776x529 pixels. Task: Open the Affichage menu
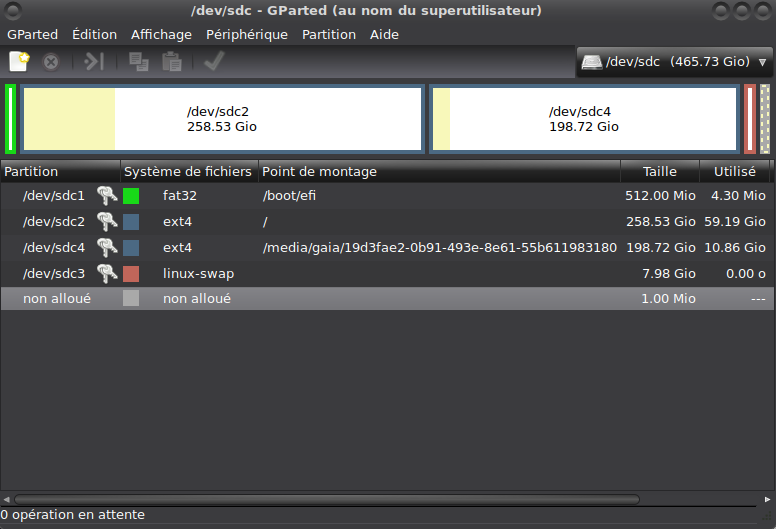pyautogui.click(x=161, y=35)
